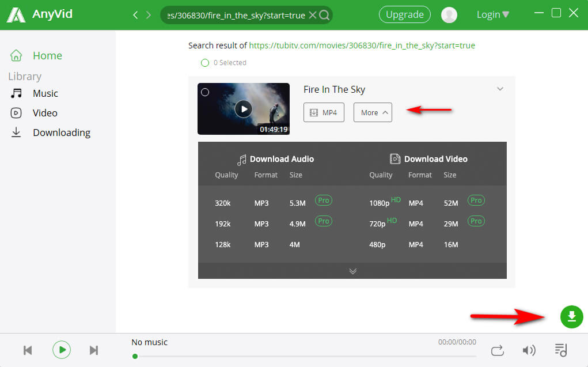588x367 pixels.
Task: Close the AnyVid window
Action: tap(574, 13)
